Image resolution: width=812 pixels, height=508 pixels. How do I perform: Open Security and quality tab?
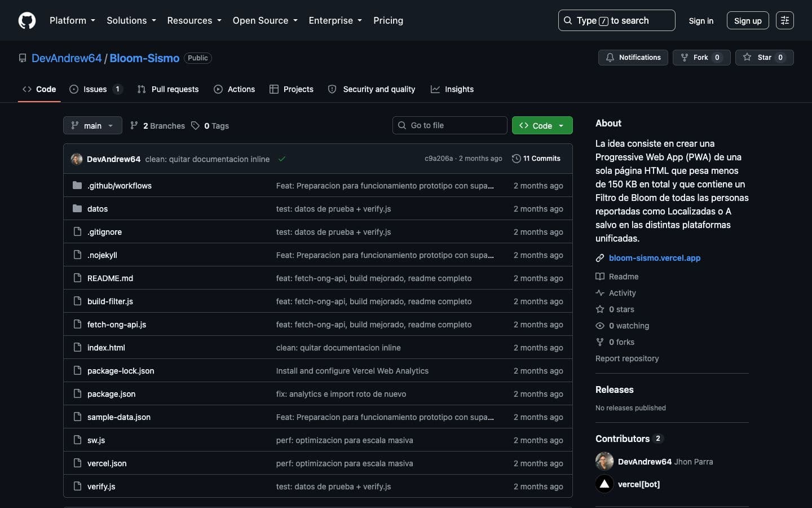coord(372,89)
